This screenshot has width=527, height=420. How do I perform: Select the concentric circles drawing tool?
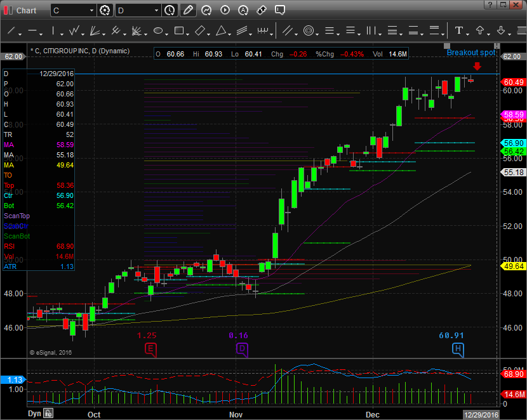click(309, 31)
